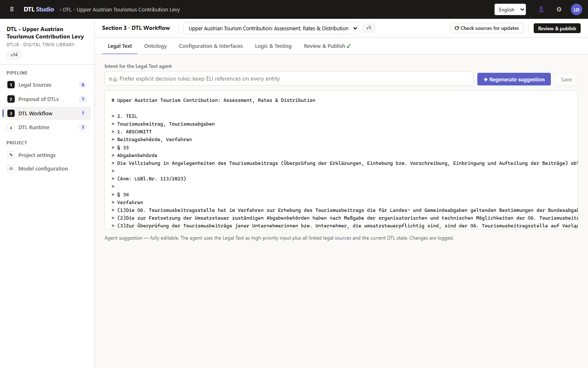The height and width of the screenshot is (368, 588).
Task: Click the 'Tourismusbeitrag, Tourismusabgaben' line
Action: coord(166,124)
